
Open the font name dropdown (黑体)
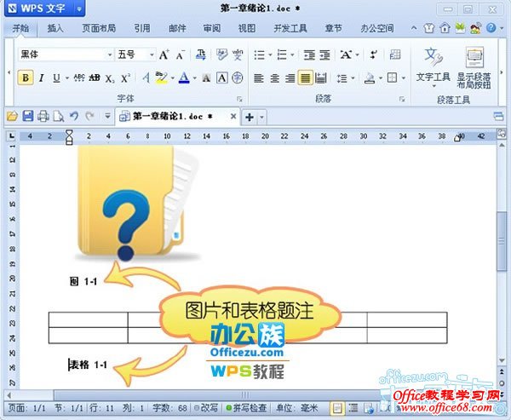coord(65,55)
